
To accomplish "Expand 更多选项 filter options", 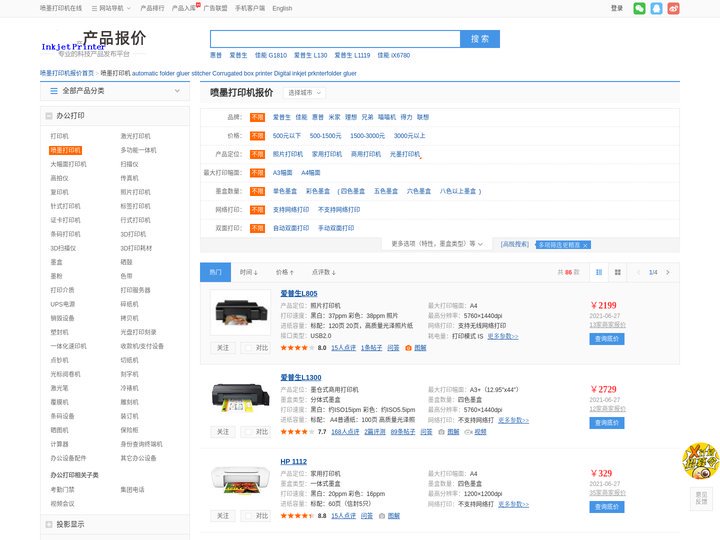I will (437, 244).
